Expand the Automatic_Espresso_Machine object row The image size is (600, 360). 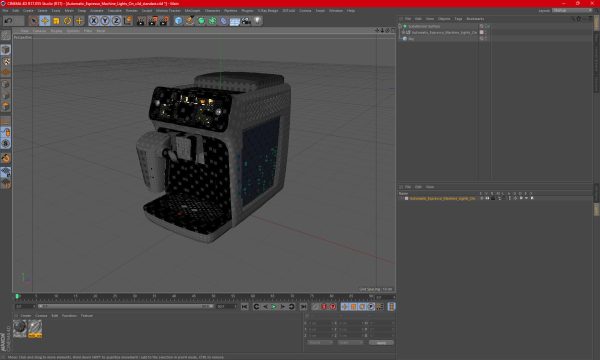pos(403,33)
